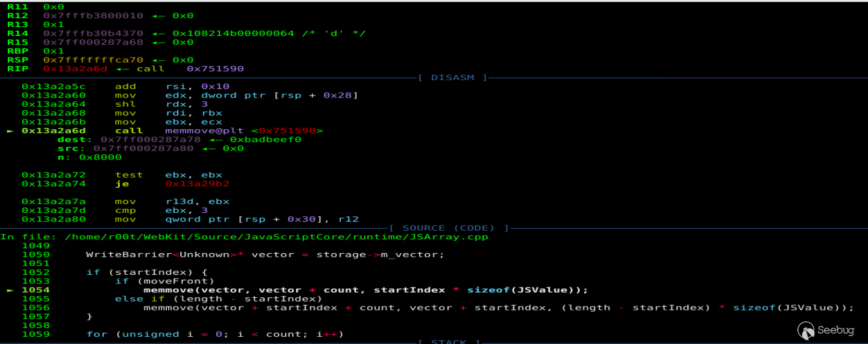Click the else if (length - startIndex) line
868x344 pixels.
(219, 299)
